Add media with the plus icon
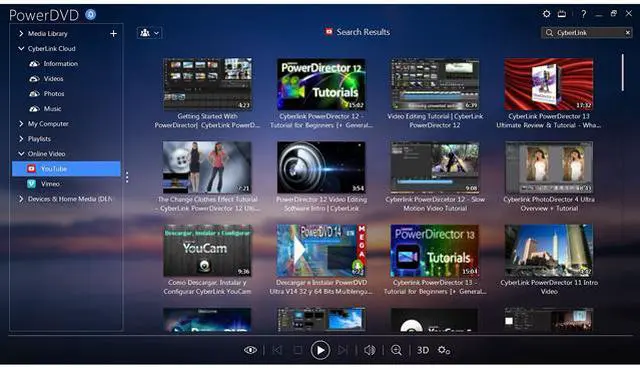 113,33
